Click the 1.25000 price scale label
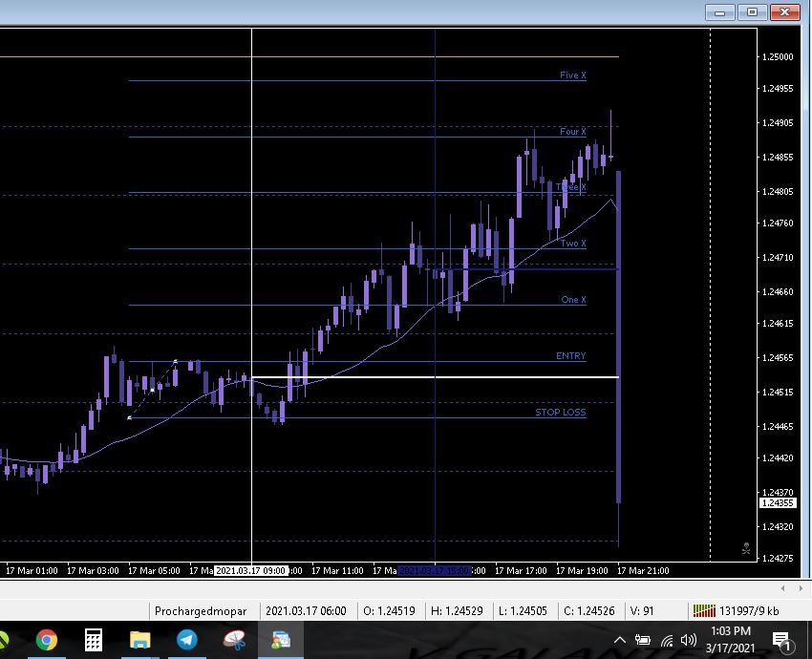This screenshot has width=812, height=659. 778,57
